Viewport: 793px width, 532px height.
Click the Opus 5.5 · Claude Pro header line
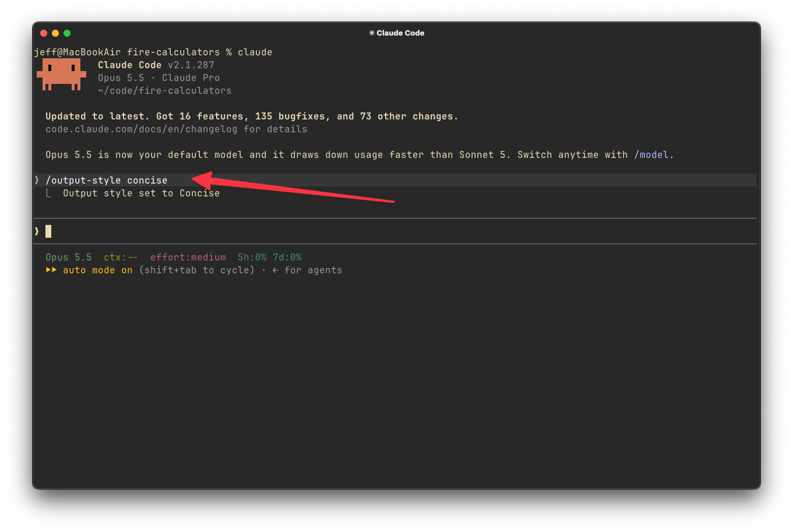pyautogui.click(x=159, y=78)
